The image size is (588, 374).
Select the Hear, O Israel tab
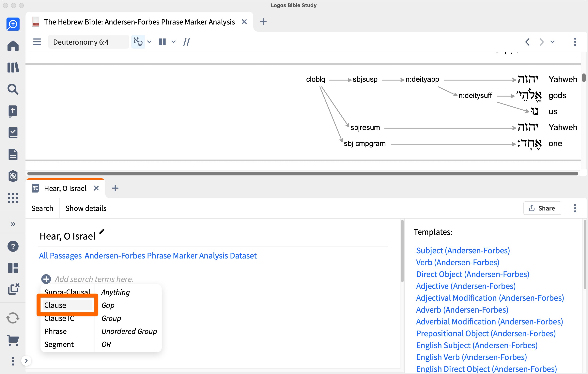(x=65, y=188)
